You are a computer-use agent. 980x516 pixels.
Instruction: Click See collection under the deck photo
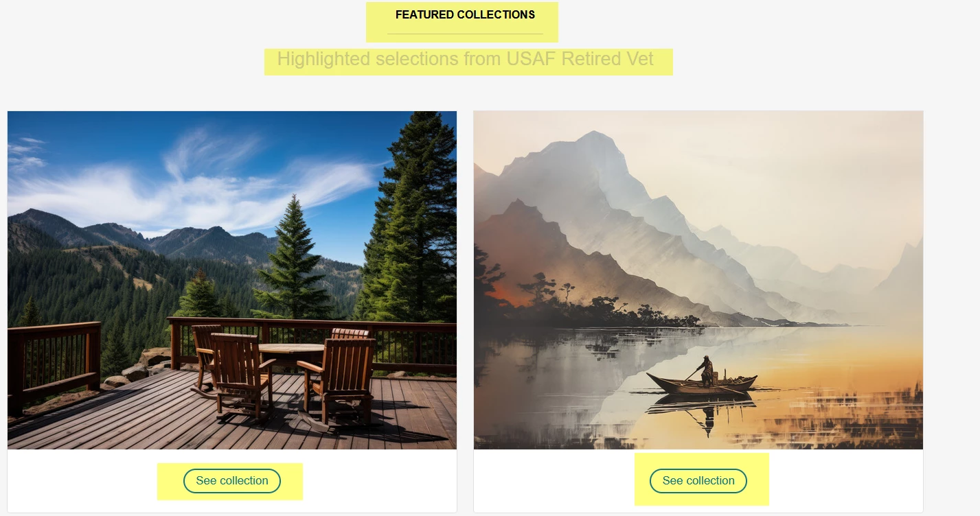pyautogui.click(x=232, y=481)
